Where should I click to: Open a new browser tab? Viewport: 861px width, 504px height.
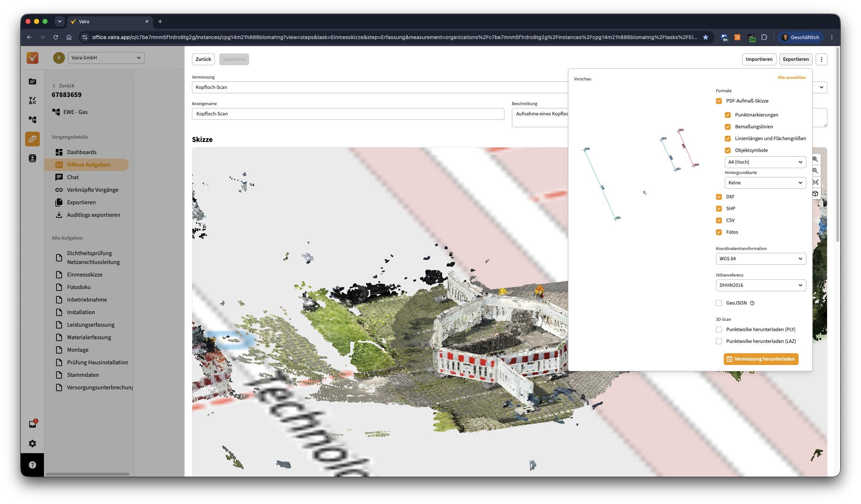160,21
